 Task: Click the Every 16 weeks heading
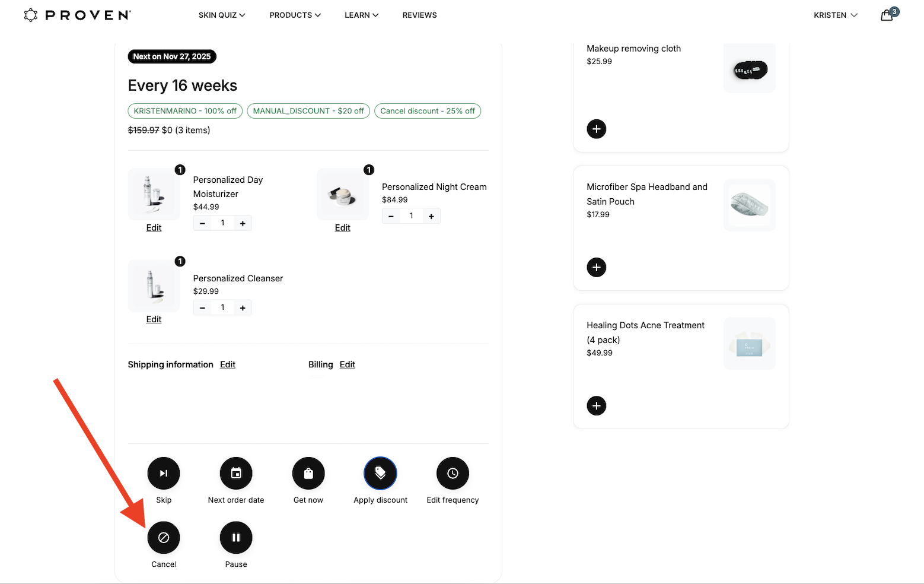(183, 85)
